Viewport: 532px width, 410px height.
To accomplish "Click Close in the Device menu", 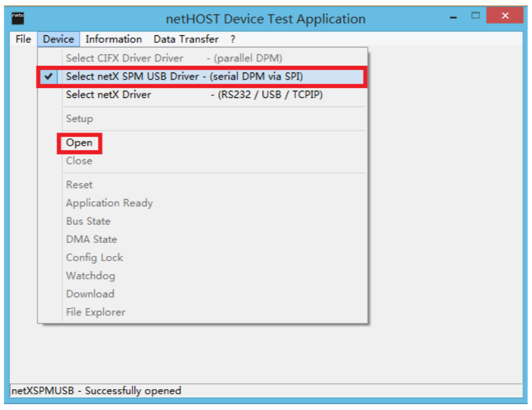I will point(202,161).
